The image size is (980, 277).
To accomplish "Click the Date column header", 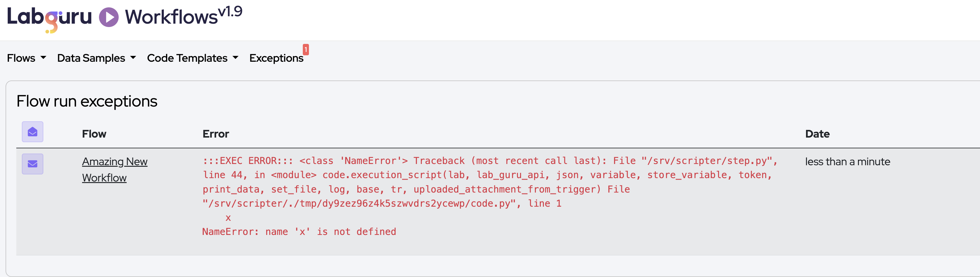I will [x=817, y=134].
